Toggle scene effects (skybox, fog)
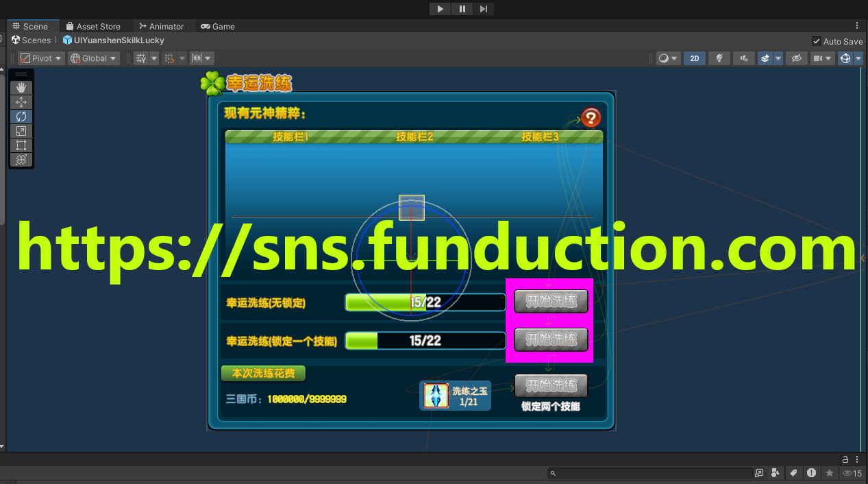The image size is (868, 484). [x=765, y=58]
